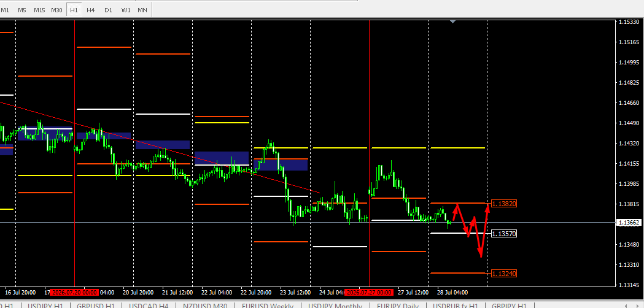Click the 16 Jul 20:00 time label
This screenshot has width=644, height=308.
click(x=20, y=293)
